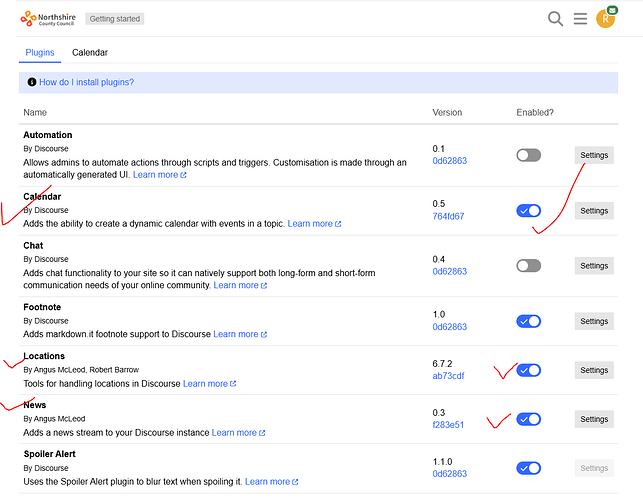Click version number 1.1.0
Screen dimensions: 643x500
(442, 462)
